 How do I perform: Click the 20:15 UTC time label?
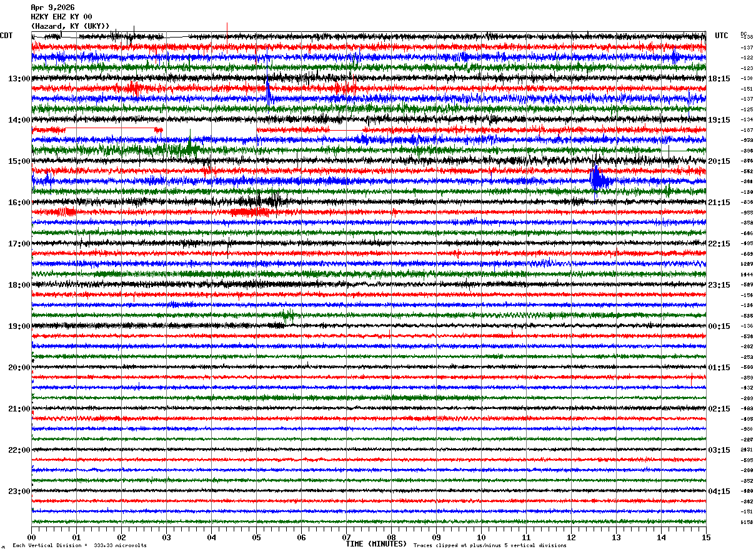click(719, 161)
